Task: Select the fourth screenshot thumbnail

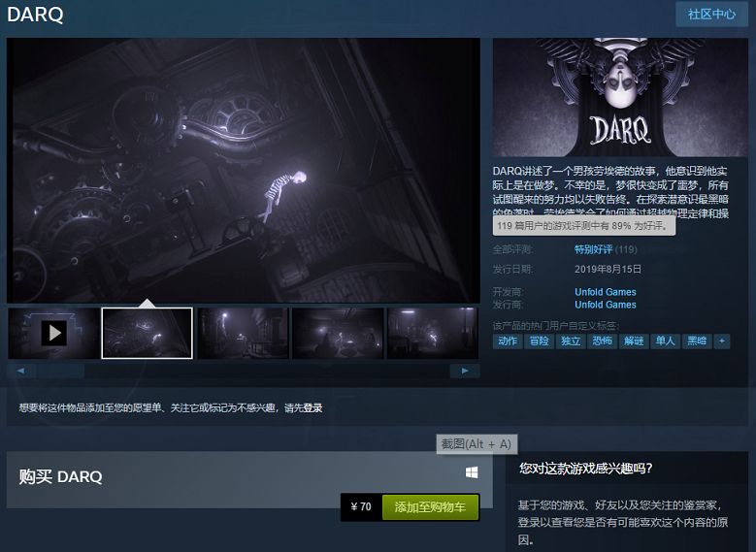Action: pyautogui.click(x=338, y=333)
